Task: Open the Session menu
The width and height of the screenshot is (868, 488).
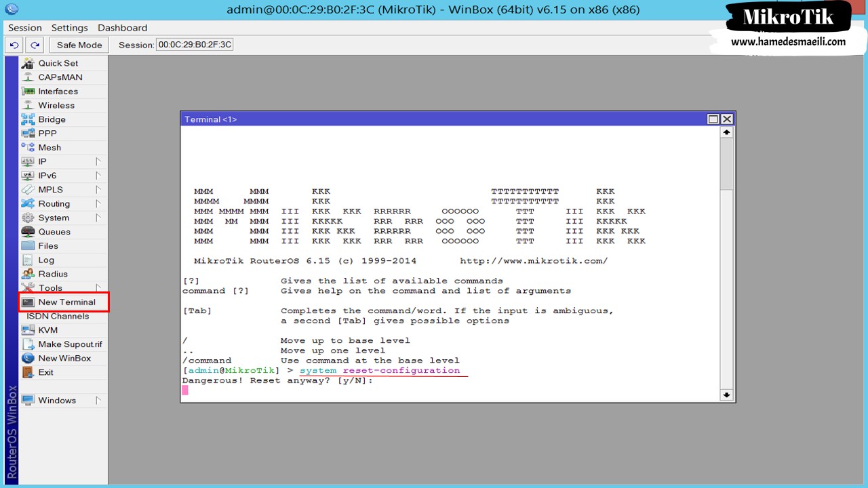Action: pos(25,28)
